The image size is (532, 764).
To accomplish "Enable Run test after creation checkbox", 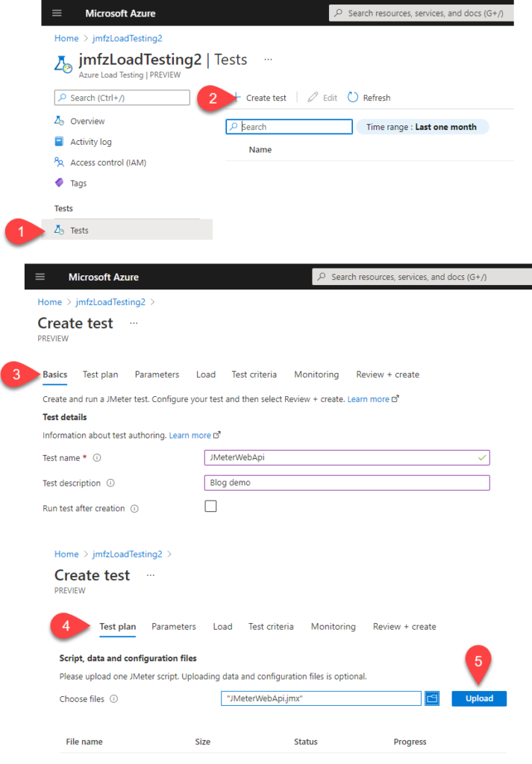I will (210, 507).
